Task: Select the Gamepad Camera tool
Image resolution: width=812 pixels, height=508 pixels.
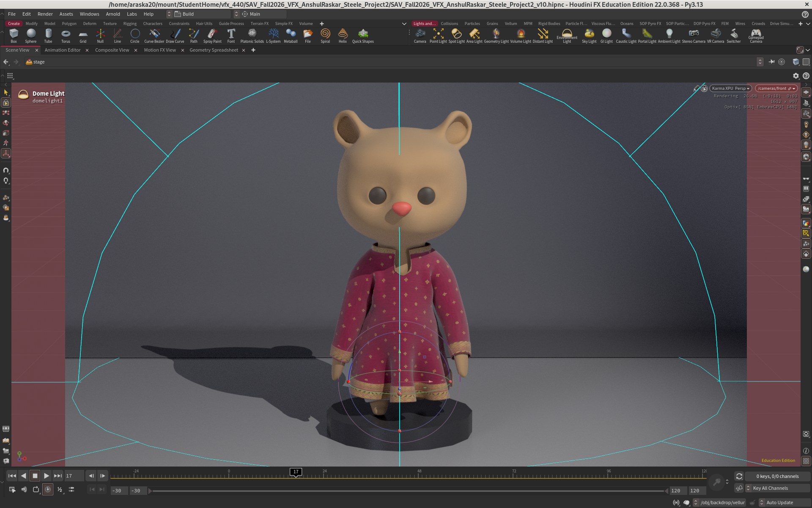Action: pyautogui.click(x=756, y=36)
